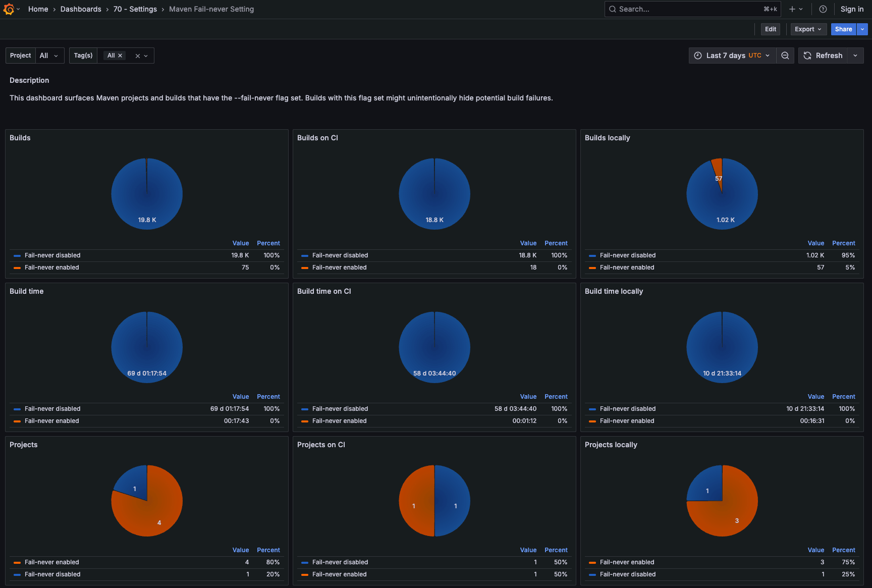Click the orange color indicator for Fail-never enabled

point(17,268)
